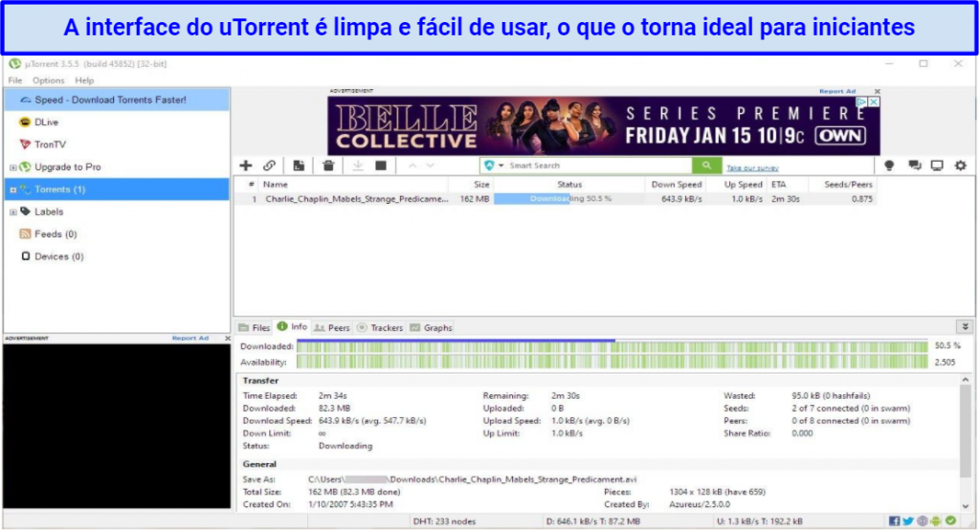Click Move Up Queue arrow
This screenshot has width=980, height=532.
coord(412,166)
